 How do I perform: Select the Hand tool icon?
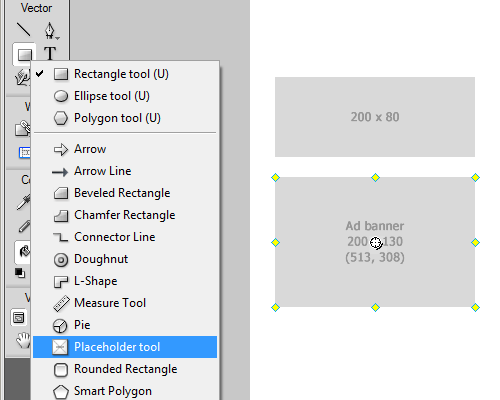tap(23, 340)
